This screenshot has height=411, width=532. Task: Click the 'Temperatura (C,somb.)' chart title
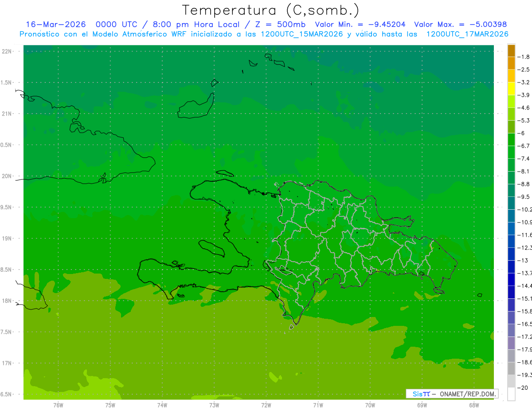pyautogui.click(x=270, y=10)
